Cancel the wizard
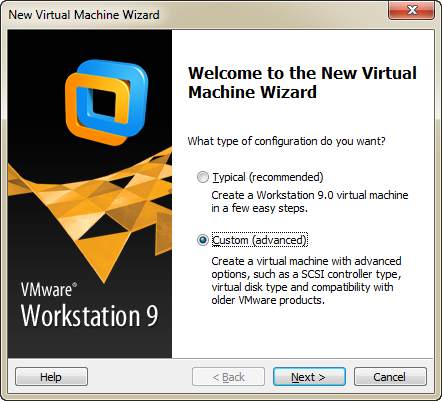442x401 pixels. pos(390,377)
